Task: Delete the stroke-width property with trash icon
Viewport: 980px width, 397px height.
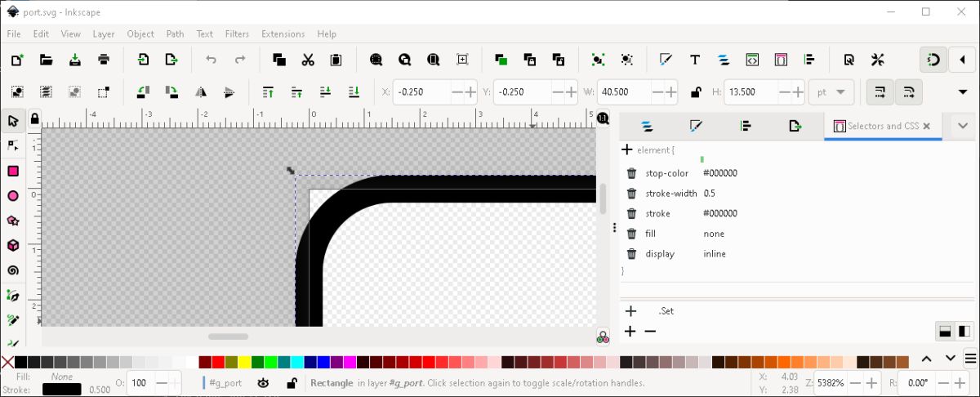Action: click(x=631, y=194)
